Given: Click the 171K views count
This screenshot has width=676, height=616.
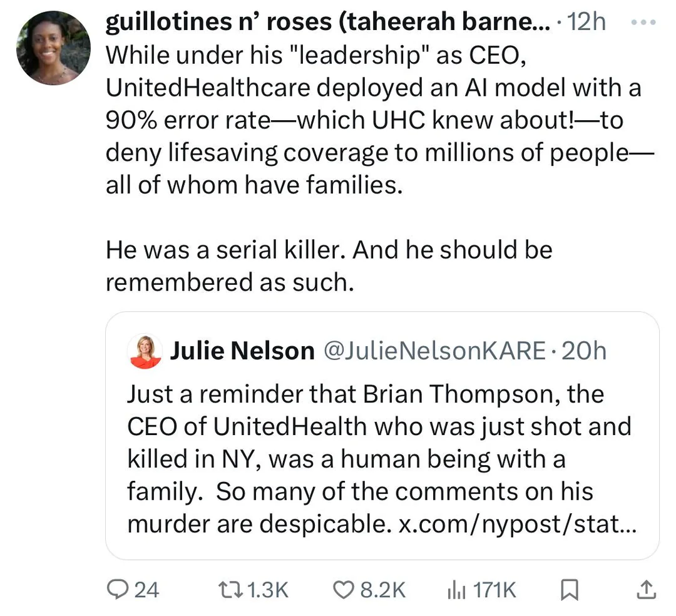Looking at the screenshot, I should [494, 590].
